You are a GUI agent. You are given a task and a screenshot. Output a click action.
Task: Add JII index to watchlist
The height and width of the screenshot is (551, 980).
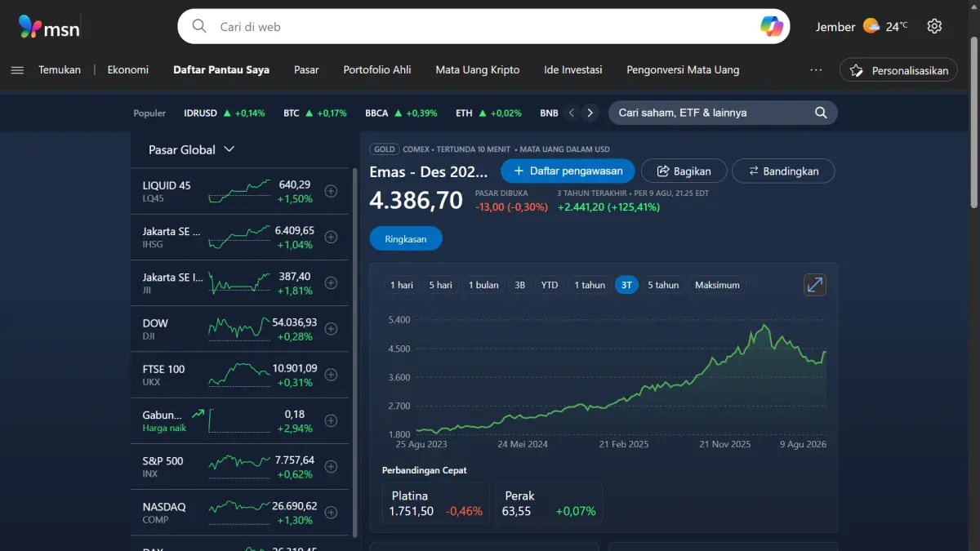pyautogui.click(x=331, y=283)
